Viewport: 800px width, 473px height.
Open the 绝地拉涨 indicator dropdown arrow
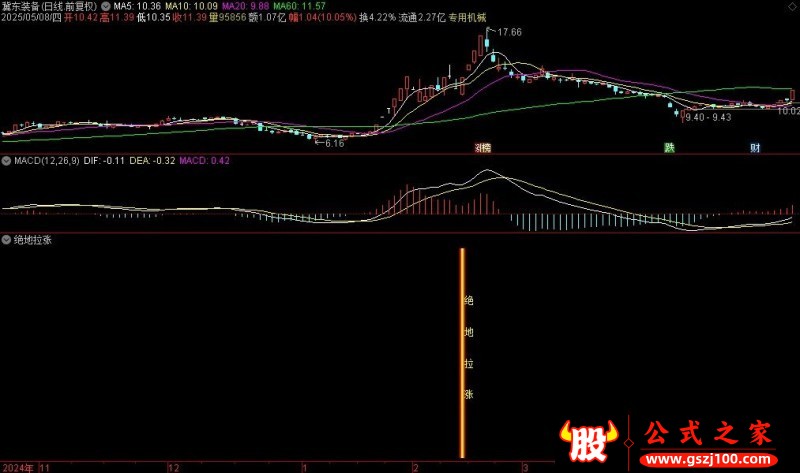click(6, 240)
